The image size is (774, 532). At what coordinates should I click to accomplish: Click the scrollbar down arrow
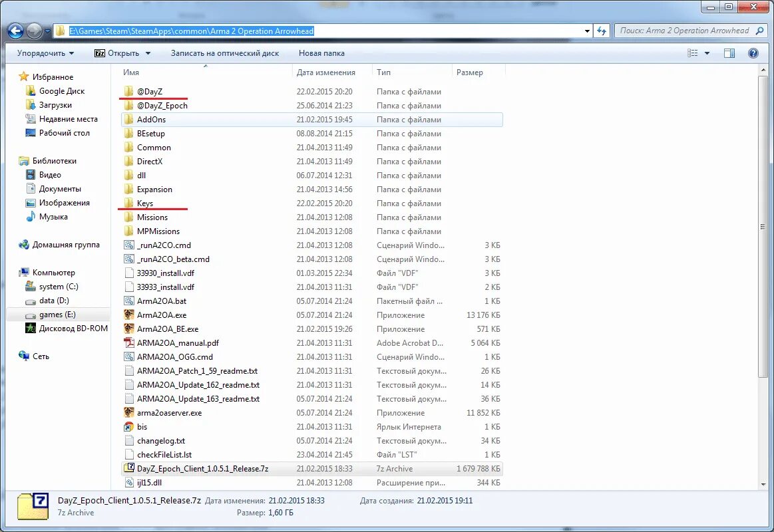(x=763, y=484)
